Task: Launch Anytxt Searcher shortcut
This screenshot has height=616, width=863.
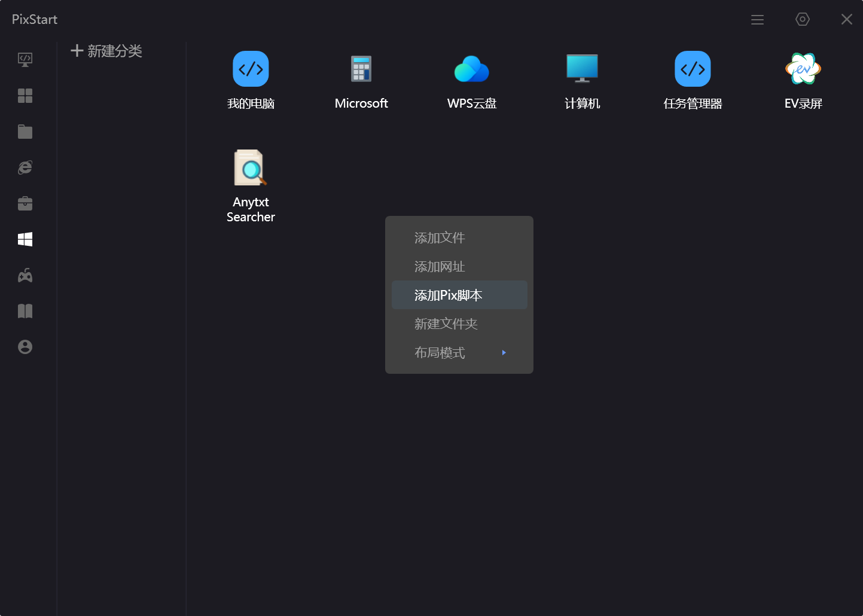Action: (251, 168)
